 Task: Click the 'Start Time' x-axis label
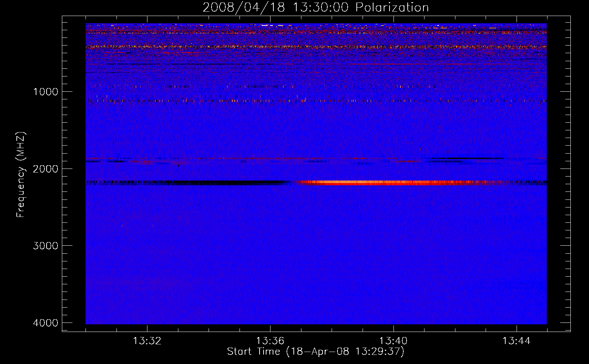316,352
